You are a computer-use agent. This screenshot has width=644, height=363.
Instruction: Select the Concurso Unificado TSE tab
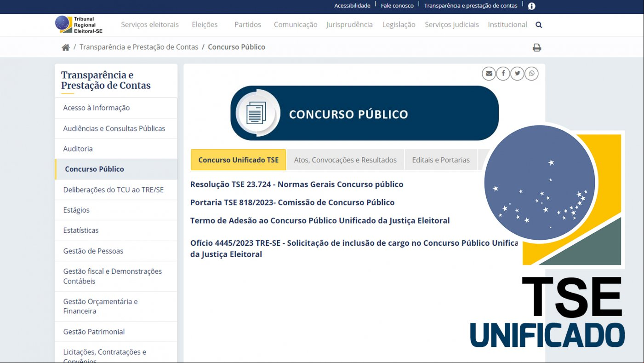coord(238,160)
